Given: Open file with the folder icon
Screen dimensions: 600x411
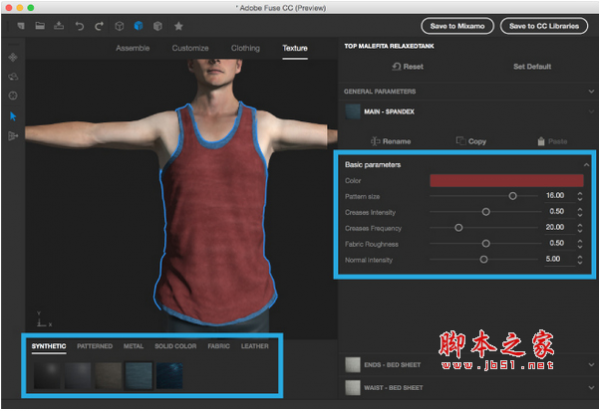Looking at the screenshot, I should pos(40,26).
